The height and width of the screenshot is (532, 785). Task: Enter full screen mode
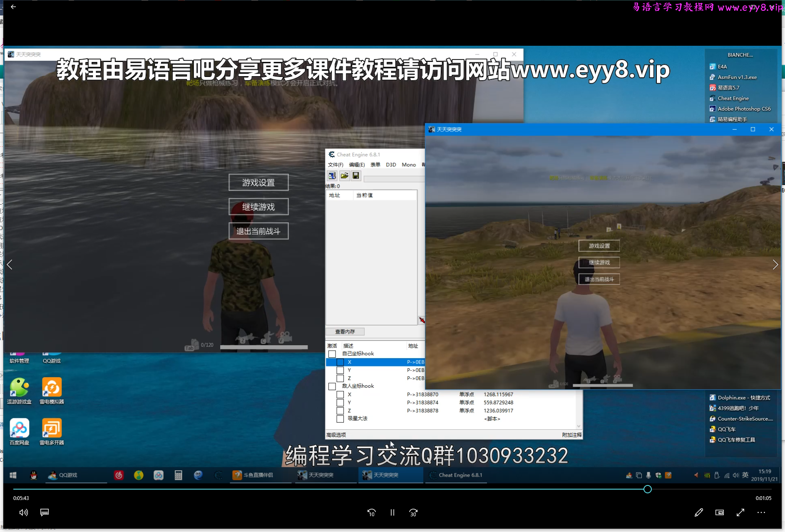740,512
